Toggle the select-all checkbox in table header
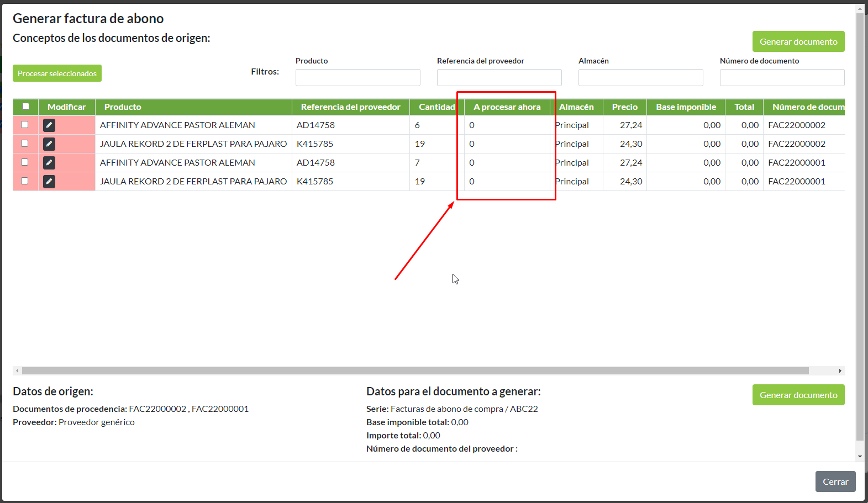Image resolution: width=868 pixels, height=503 pixels. 25,107
